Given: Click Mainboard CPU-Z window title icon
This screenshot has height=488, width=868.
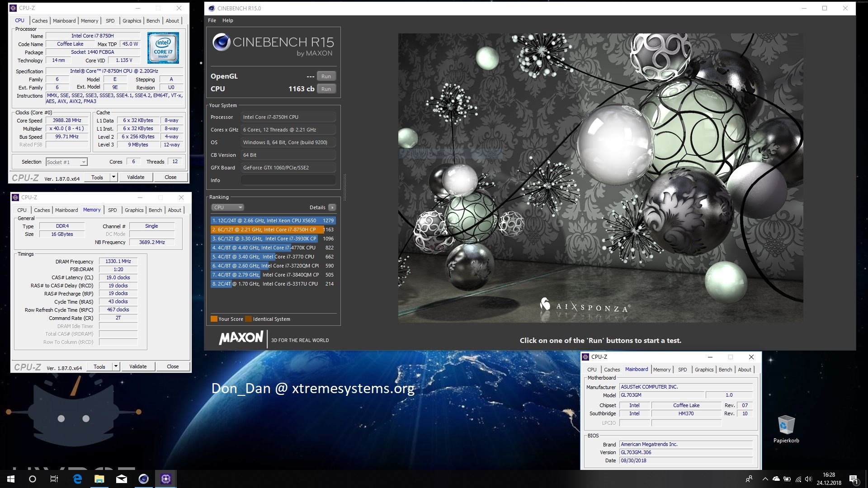Looking at the screenshot, I should [585, 357].
